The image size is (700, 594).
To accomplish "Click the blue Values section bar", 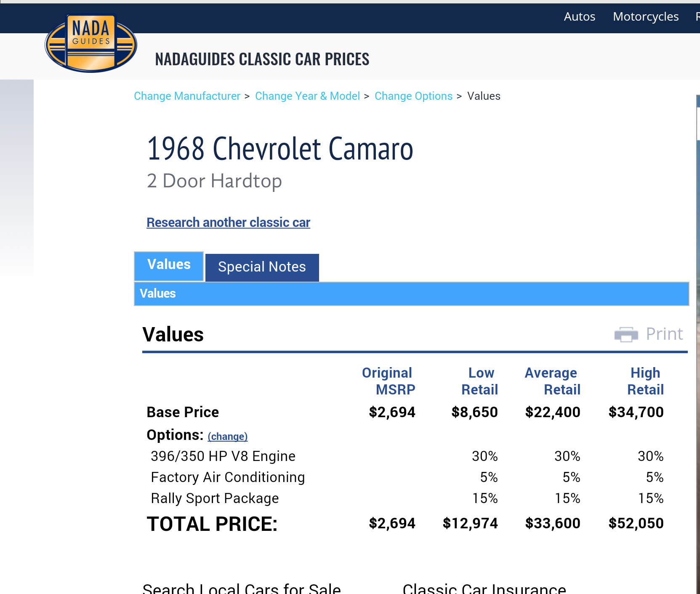I will tap(411, 293).
